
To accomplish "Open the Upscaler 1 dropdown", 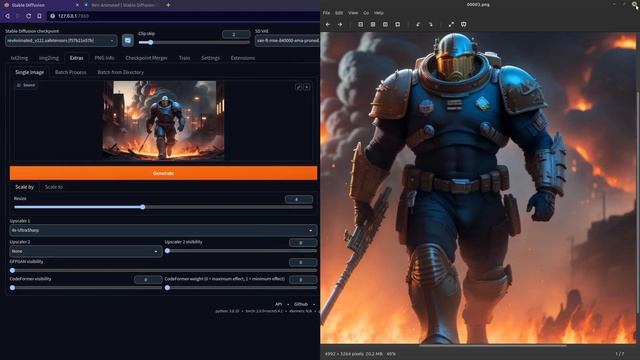I will 163,230.
